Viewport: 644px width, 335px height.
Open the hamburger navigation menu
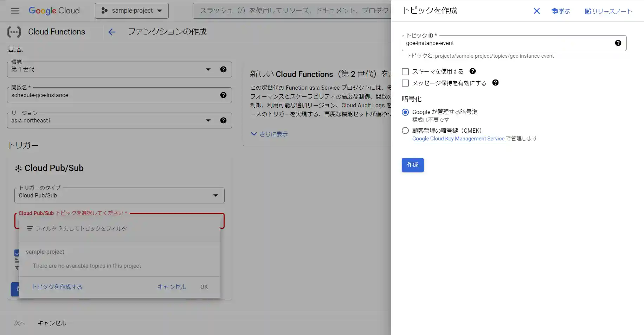(x=15, y=11)
